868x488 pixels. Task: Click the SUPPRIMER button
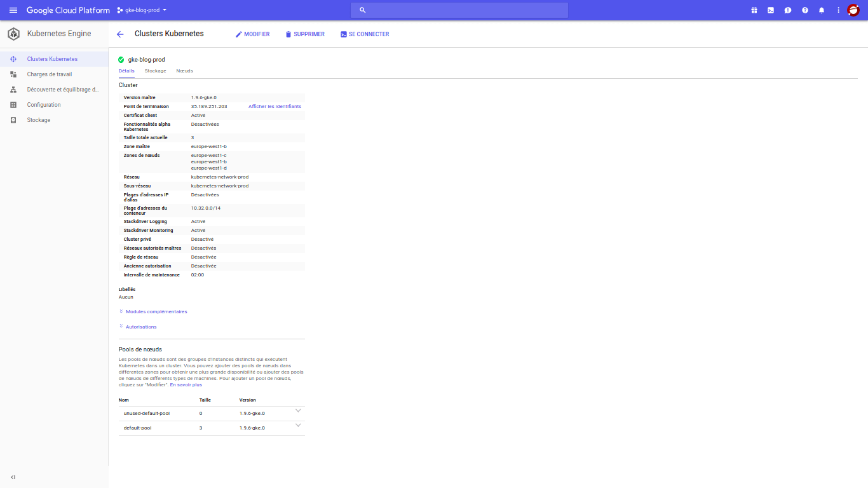[304, 34]
